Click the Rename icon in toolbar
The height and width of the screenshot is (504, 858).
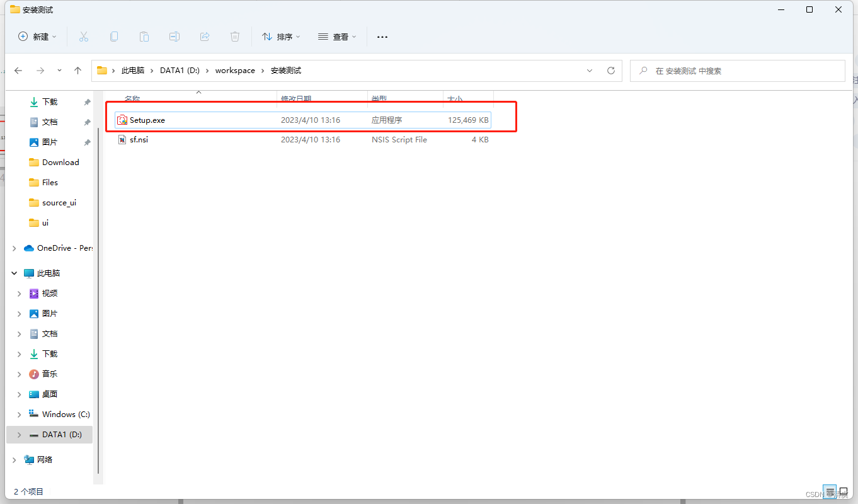174,37
